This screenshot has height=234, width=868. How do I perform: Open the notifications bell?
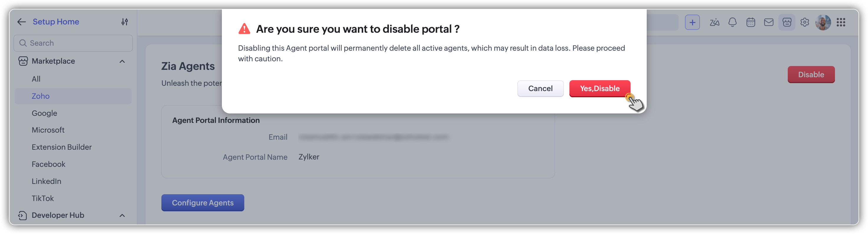point(733,23)
